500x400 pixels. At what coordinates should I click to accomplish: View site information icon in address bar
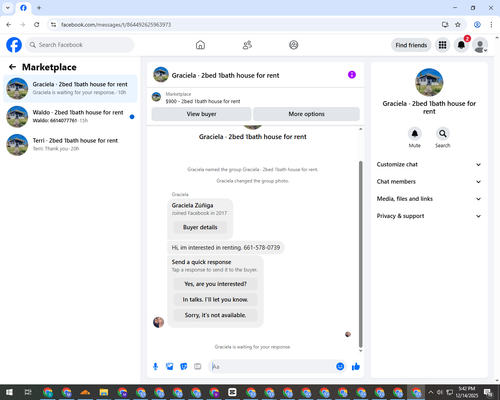53,25
